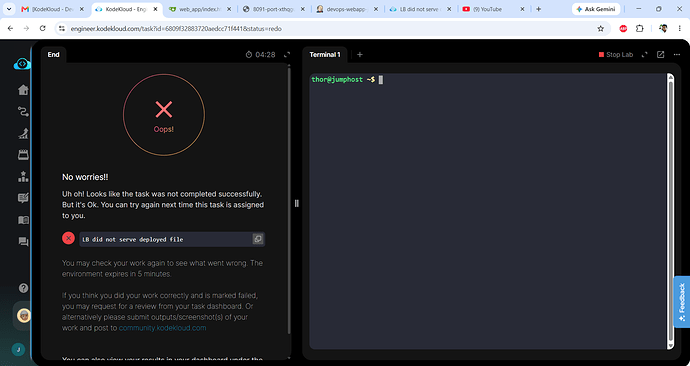Click the panel divider handle between task and terminal
Viewport: 690px width, 366px height.
point(297,203)
